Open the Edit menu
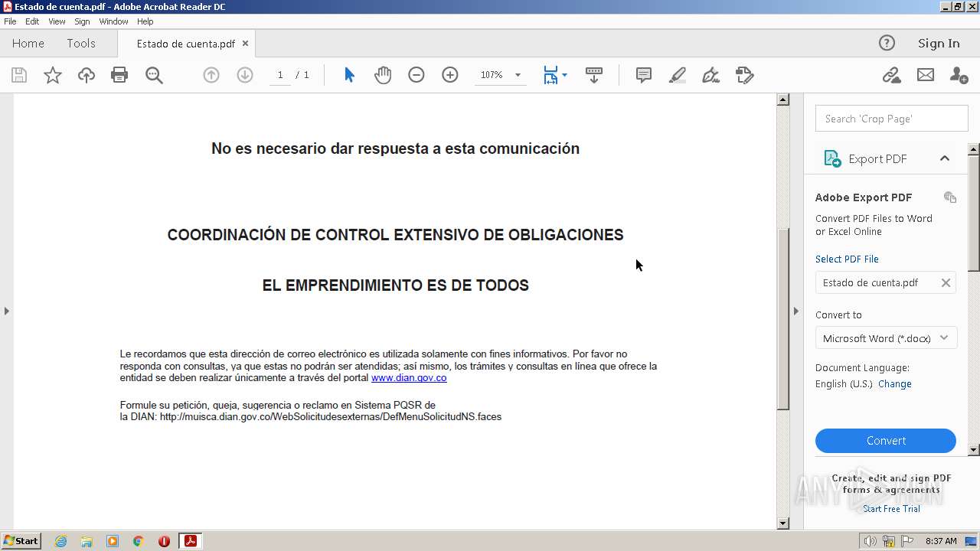 [x=32, y=21]
